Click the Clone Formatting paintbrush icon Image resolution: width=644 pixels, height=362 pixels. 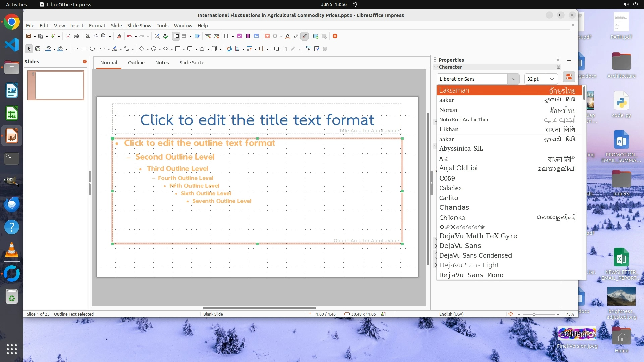pyautogui.click(x=119, y=36)
